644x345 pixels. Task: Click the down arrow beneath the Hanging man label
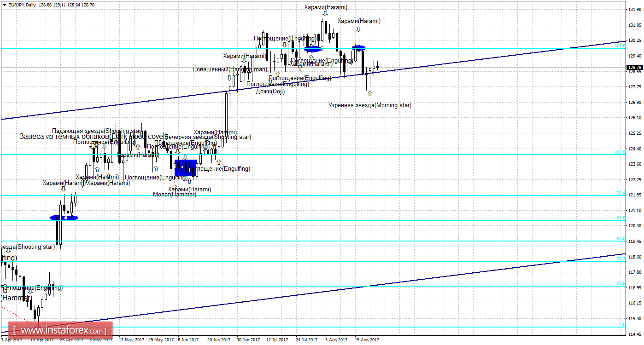[x=229, y=78]
